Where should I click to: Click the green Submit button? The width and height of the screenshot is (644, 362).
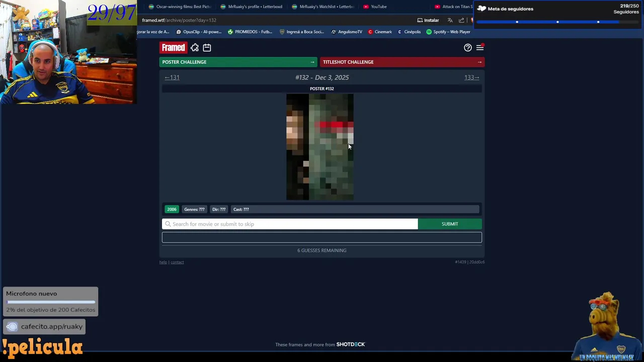click(450, 224)
